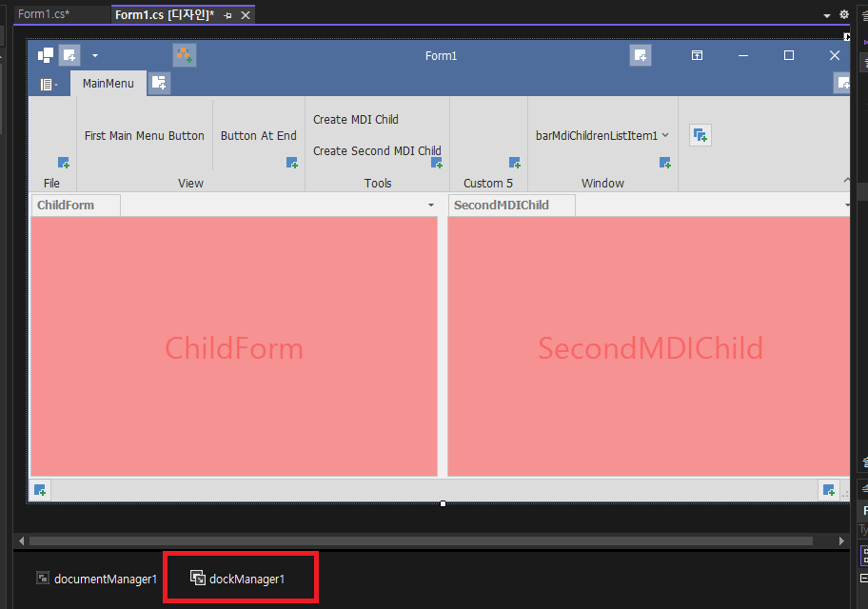This screenshot has width=868, height=609.
Task: Click add-item icon in Tools group
Action: coord(437,163)
